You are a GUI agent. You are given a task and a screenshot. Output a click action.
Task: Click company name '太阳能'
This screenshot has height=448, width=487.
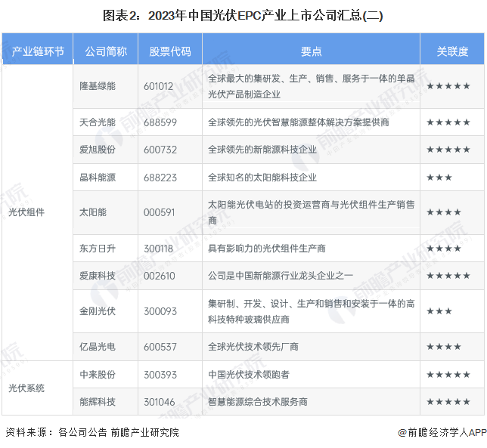(x=93, y=212)
